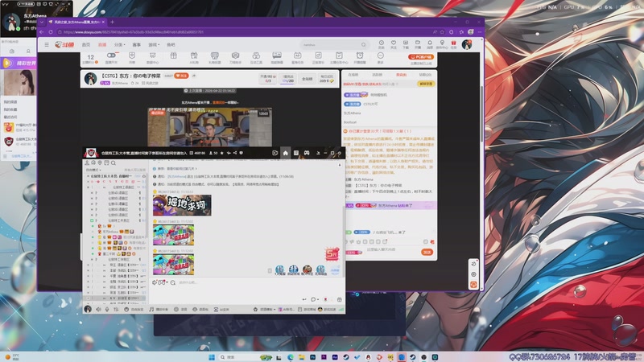Open the More ellipsis icon in streamer toolbar
Viewport: 644px width, 362px height.
click(x=380, y=56)
